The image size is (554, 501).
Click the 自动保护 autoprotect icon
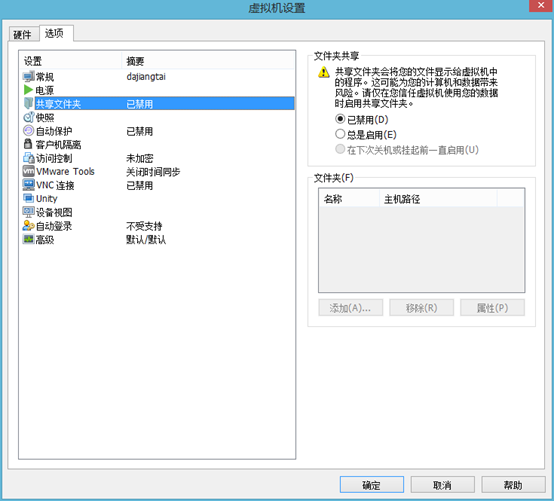point(28,131)
